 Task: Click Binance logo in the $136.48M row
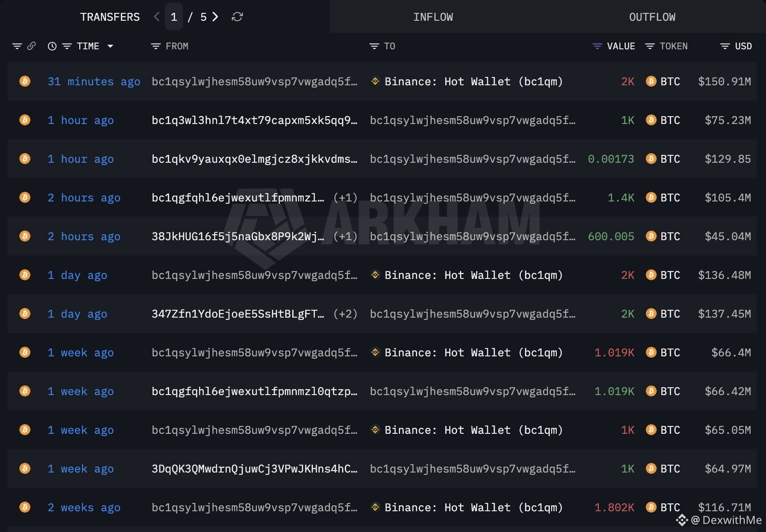point(375,275)
